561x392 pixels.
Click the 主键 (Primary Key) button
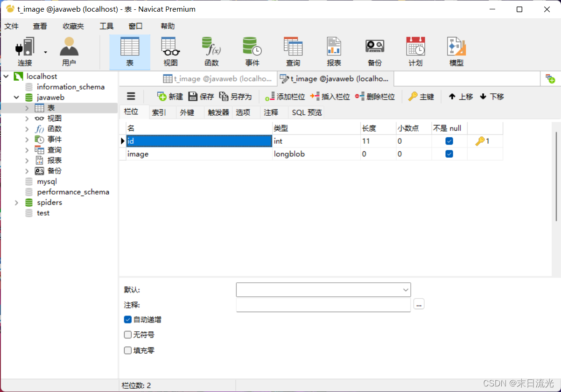(421, 97)
